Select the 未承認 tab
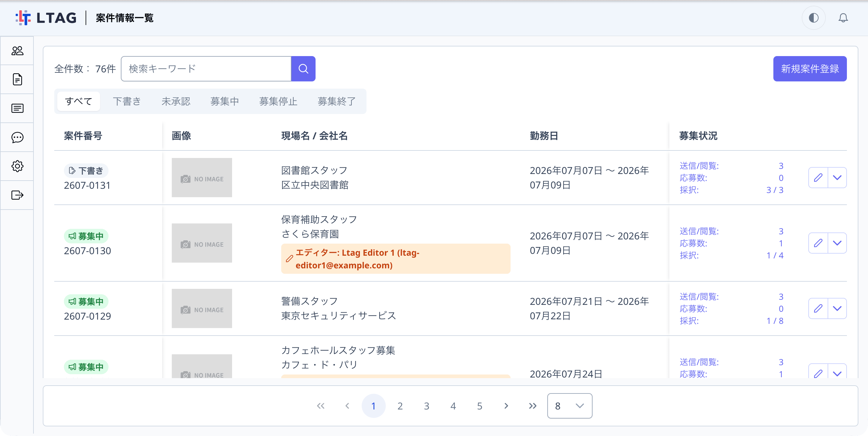 (175, 101)
